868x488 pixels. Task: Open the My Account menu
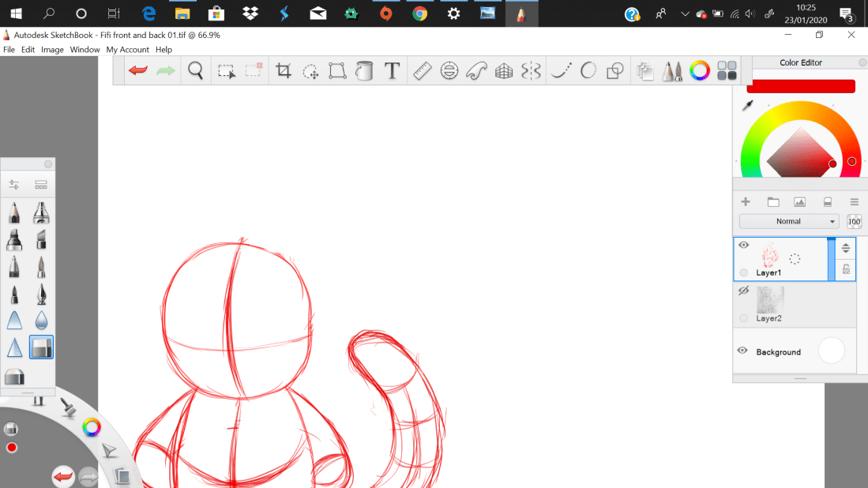pos(128,50)
